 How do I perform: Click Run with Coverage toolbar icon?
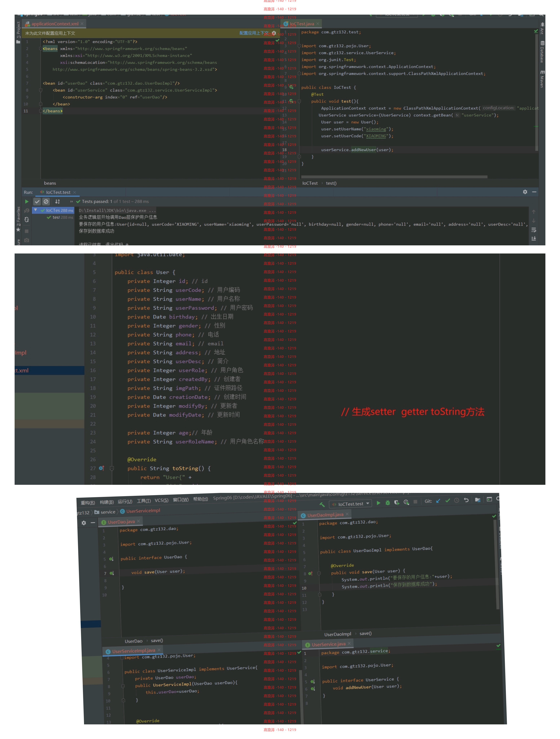pyautogui.click(x=396, y=502)
